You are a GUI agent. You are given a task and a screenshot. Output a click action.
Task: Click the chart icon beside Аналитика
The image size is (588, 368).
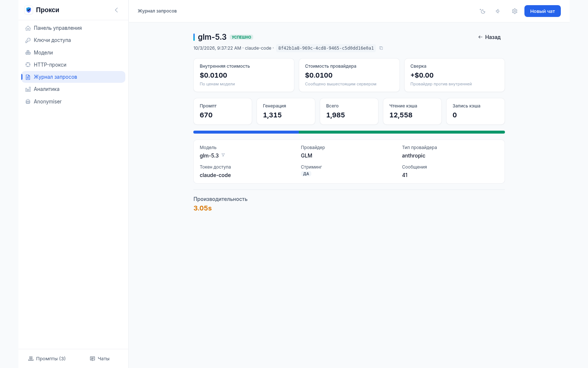click(28, 89)
